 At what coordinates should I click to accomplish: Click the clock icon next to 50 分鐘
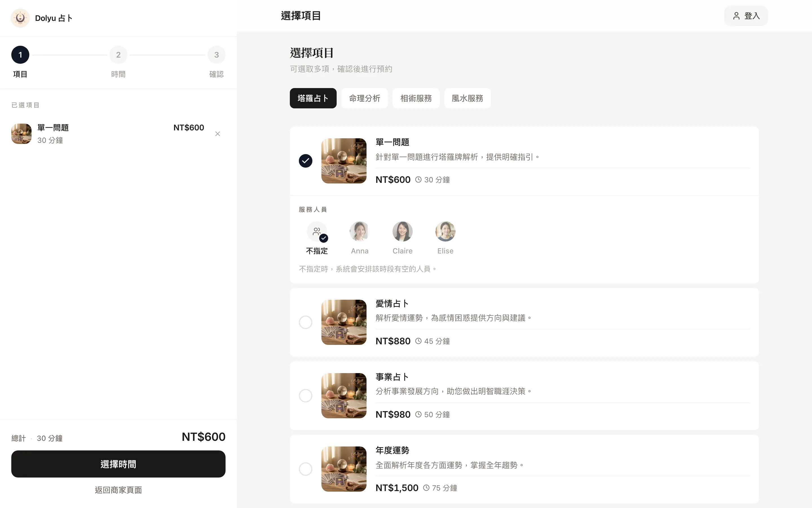[418, 414]
